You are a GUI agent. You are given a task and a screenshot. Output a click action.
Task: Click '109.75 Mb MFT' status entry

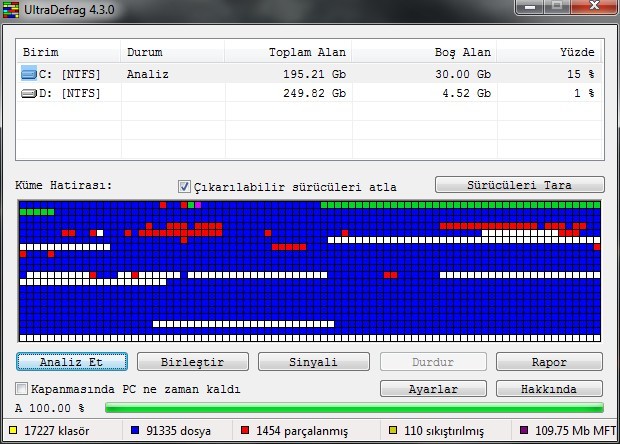[575, 431]
